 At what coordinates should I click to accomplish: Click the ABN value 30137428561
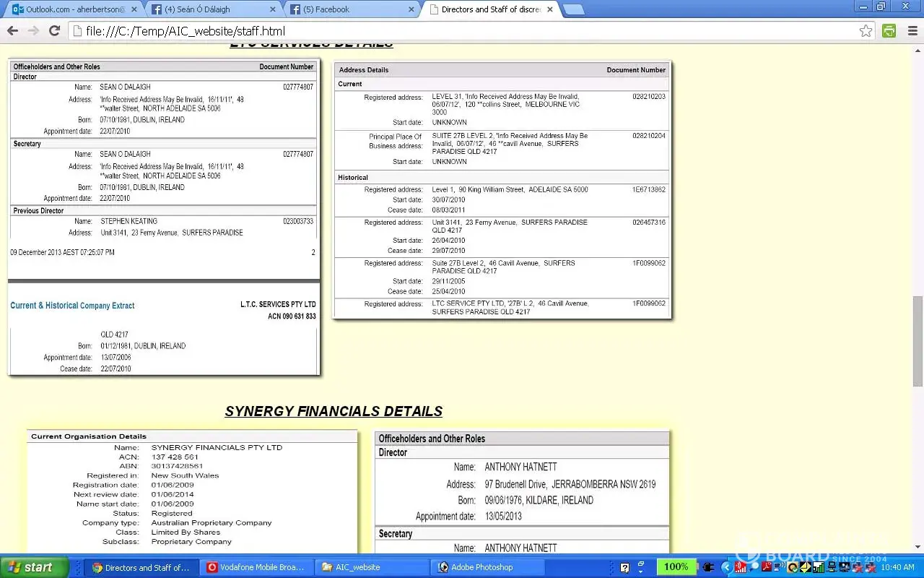pos(177,466)
